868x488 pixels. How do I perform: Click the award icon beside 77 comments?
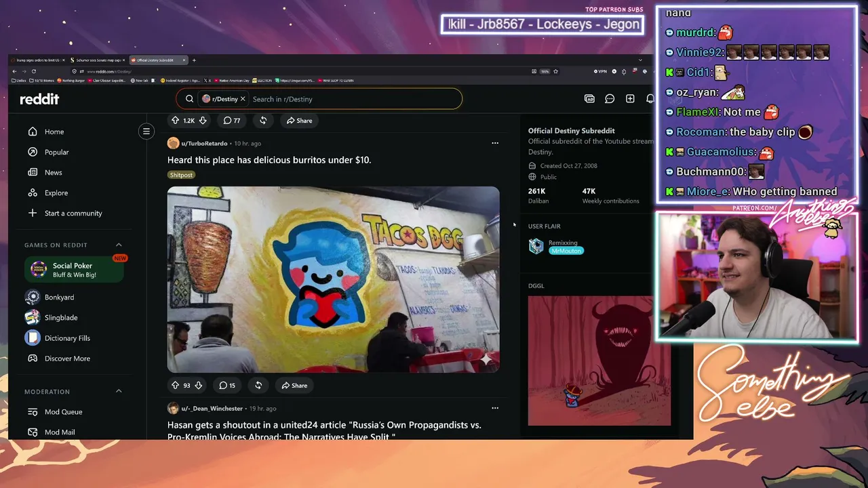point(263,121)
